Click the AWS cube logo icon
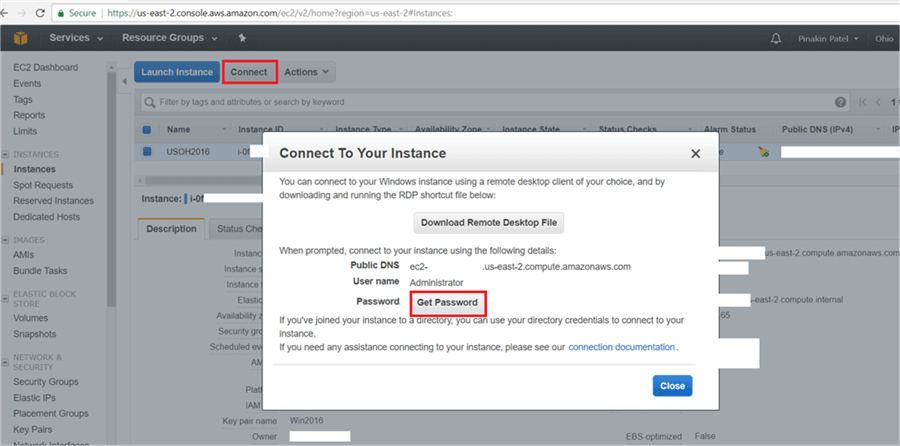 pos(20,38)
